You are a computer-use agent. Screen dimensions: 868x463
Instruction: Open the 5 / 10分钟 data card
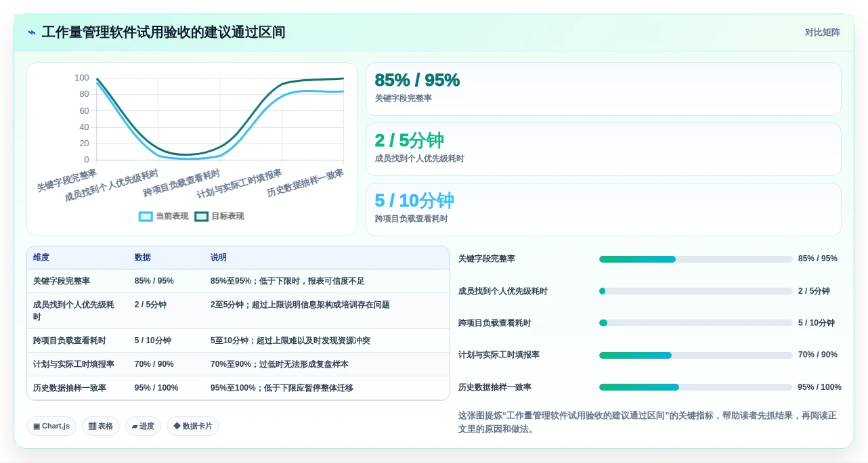603,210
